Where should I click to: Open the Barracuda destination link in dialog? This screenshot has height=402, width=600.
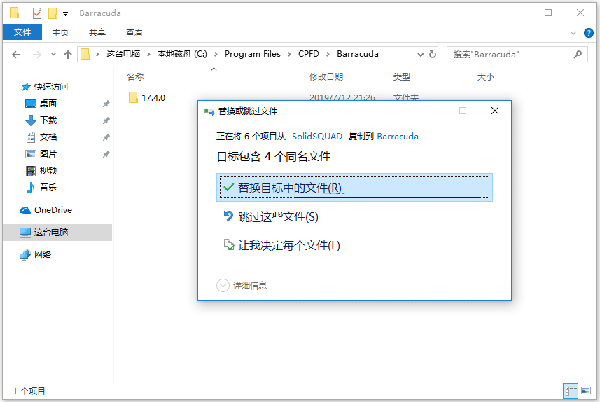[x=397, y=135]
